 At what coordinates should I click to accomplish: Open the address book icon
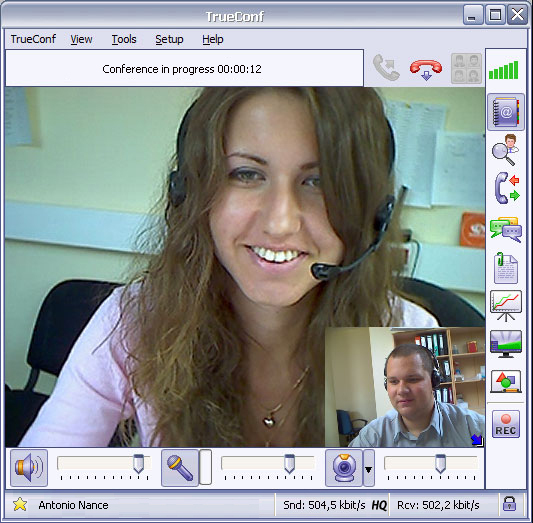click(x=506, y=112)
